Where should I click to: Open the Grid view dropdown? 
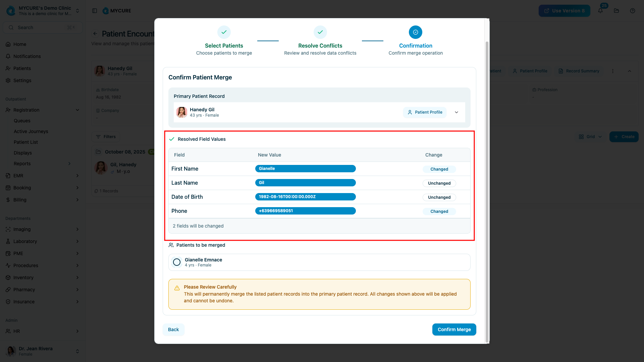point(590,137)
